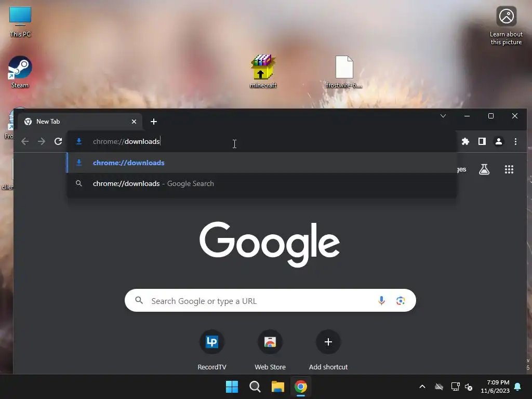Screen dimensions: 532x399
Task: Open the Search Labs flask icon
Action: click(484, 169)
